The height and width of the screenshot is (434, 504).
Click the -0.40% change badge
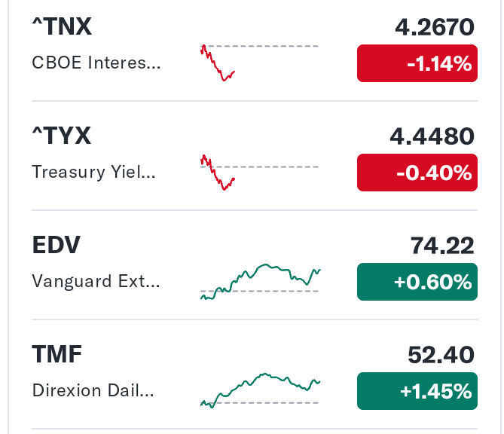(417, 173)
